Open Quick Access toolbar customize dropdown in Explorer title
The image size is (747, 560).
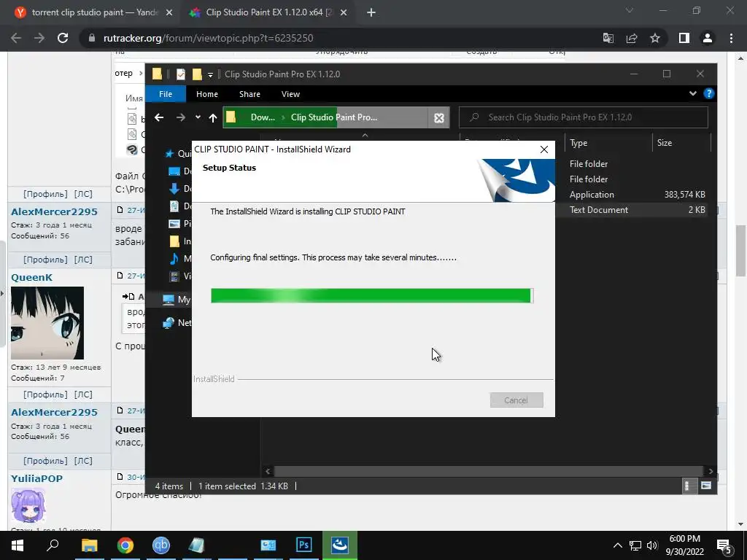coord(210,75)
